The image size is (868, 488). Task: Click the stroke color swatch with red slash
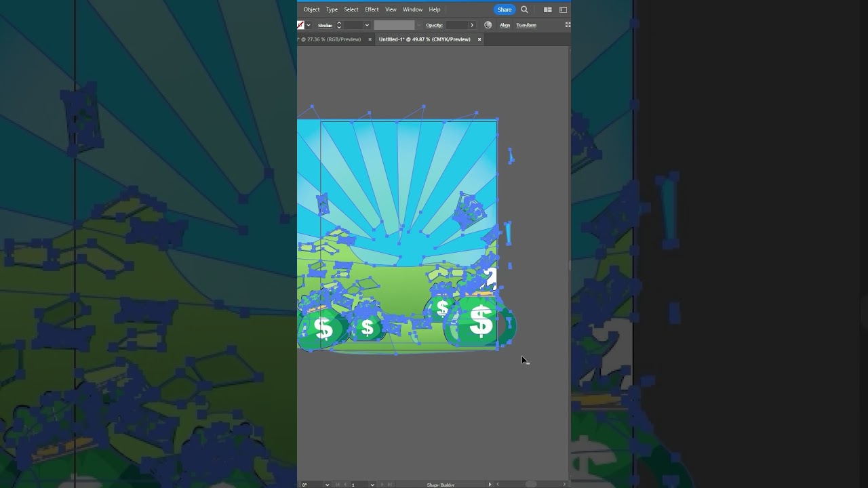[x=300, y=25]
